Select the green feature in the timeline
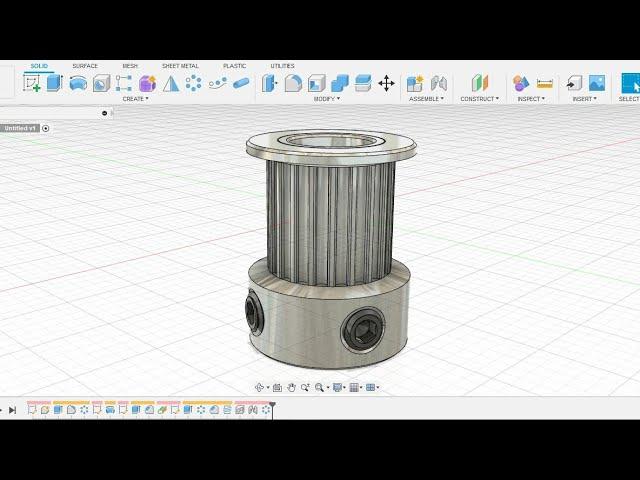This screenshot has height=480, width=640. pos(162,410)
